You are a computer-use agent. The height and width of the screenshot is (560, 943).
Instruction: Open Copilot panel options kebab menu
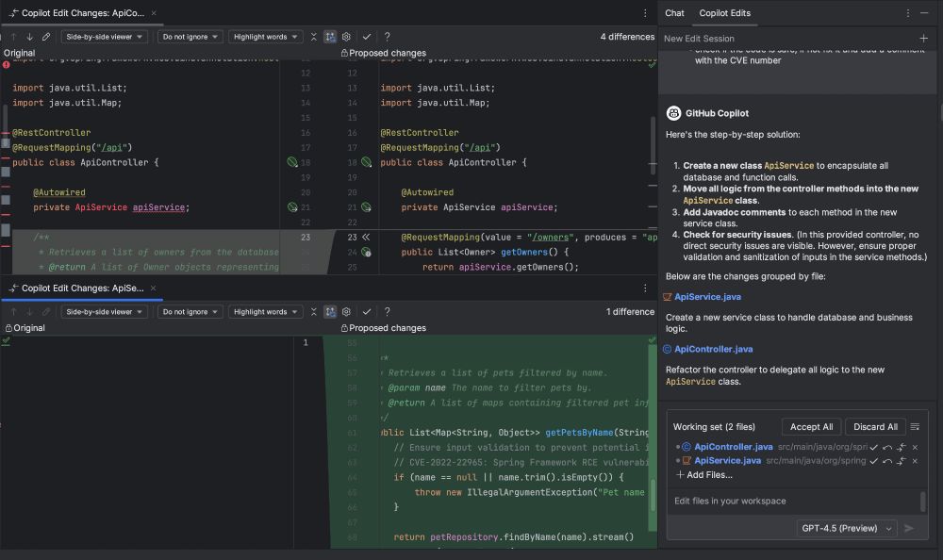[x=908, y=13]
